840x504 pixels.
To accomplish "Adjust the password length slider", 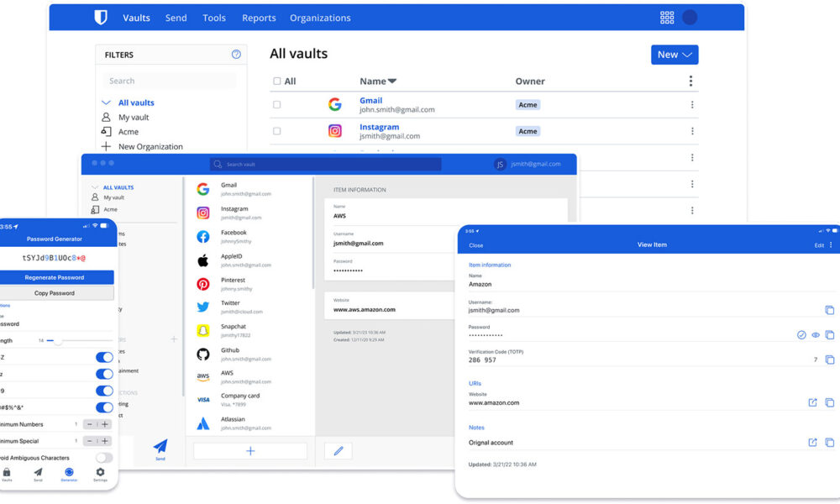I will point(58,340).
